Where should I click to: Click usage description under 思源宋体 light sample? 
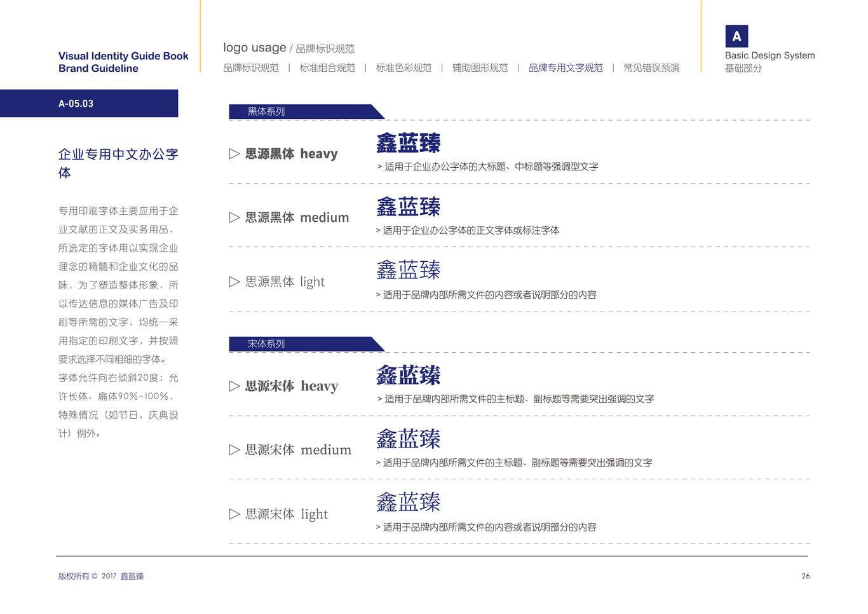point(486,528)
